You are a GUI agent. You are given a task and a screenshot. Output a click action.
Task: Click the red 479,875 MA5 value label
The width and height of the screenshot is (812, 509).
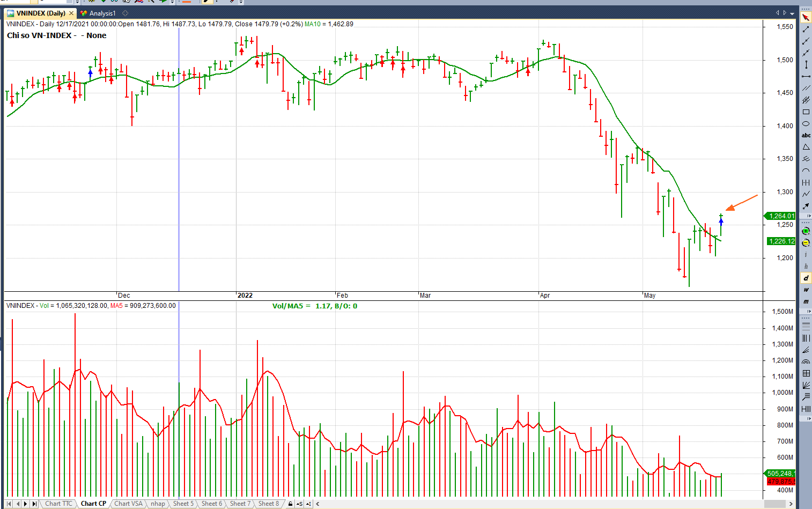781,482
